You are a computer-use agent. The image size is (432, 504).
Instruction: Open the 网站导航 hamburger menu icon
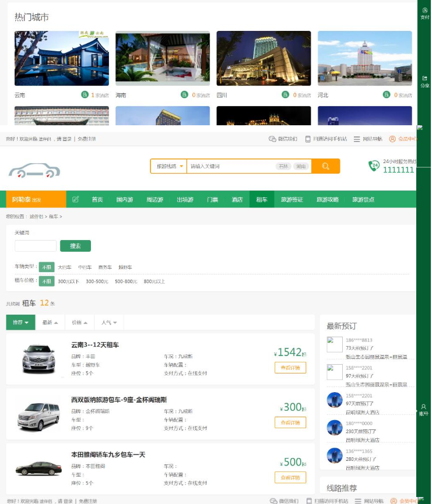tap(357, 139)
